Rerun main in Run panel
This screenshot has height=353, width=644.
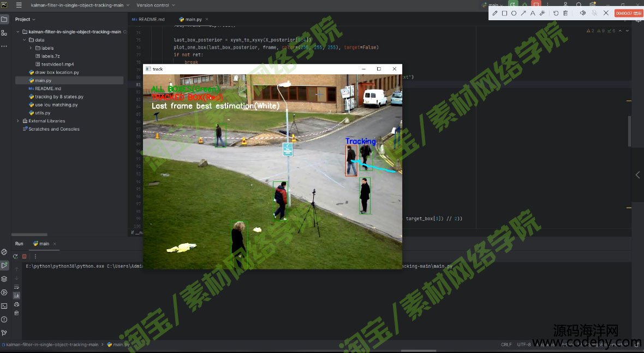15,256
